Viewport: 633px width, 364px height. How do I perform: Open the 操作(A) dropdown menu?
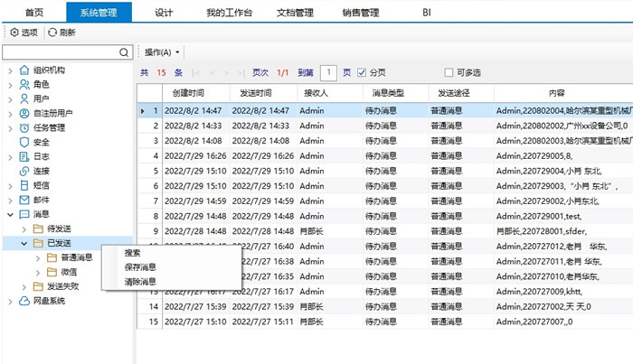coord(163,52)
